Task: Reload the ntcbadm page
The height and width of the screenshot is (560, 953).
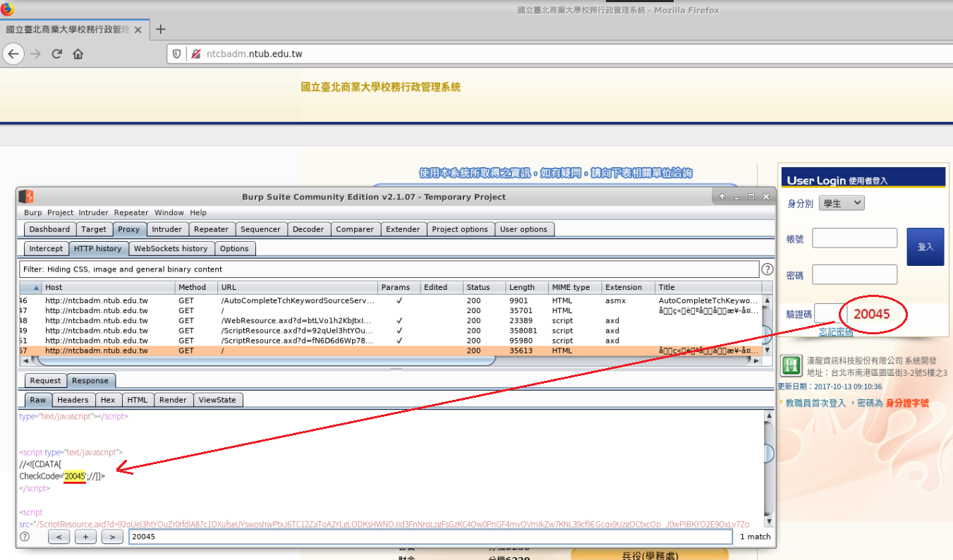Action: 57,54
